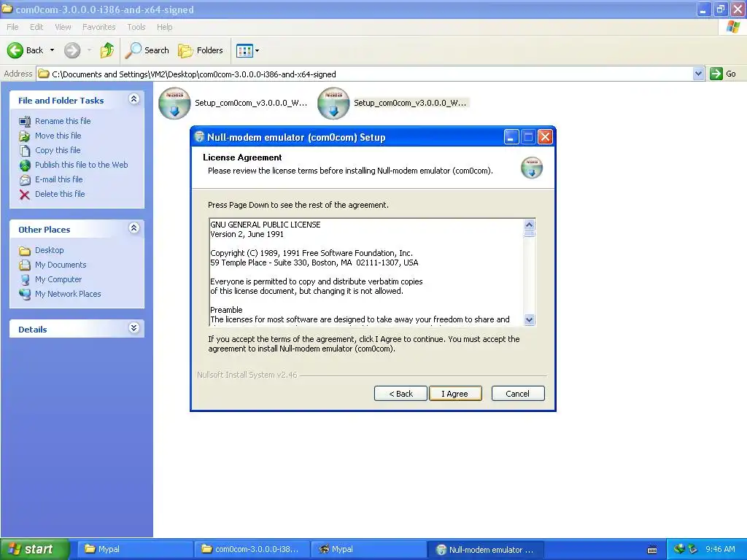
Task: Open My Documents icon in Other Places
Action: coord(25,265)
